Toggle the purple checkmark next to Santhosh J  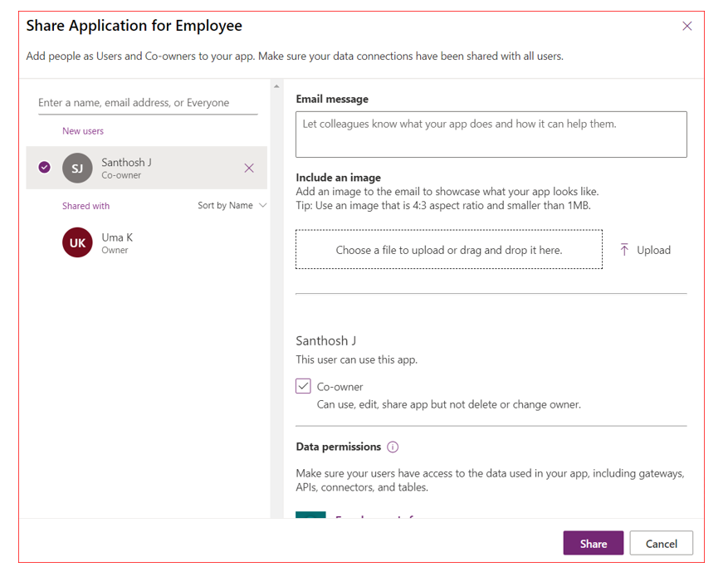tap(45, 167)
